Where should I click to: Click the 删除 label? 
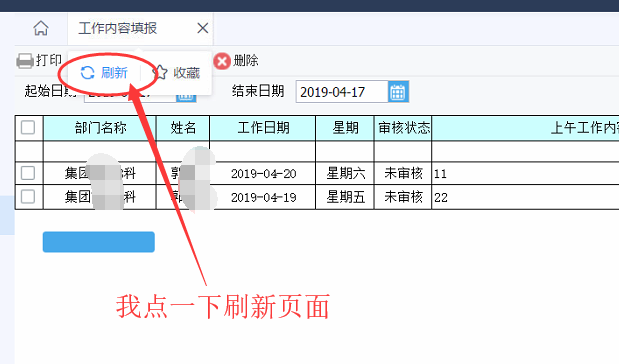click(246, 60)
